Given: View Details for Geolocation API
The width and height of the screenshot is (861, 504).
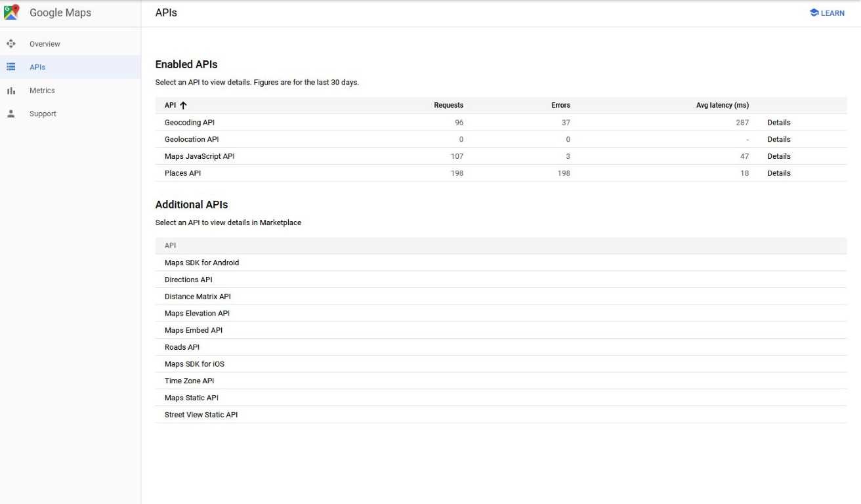Looking at the screenshot, I should [779, 139].
